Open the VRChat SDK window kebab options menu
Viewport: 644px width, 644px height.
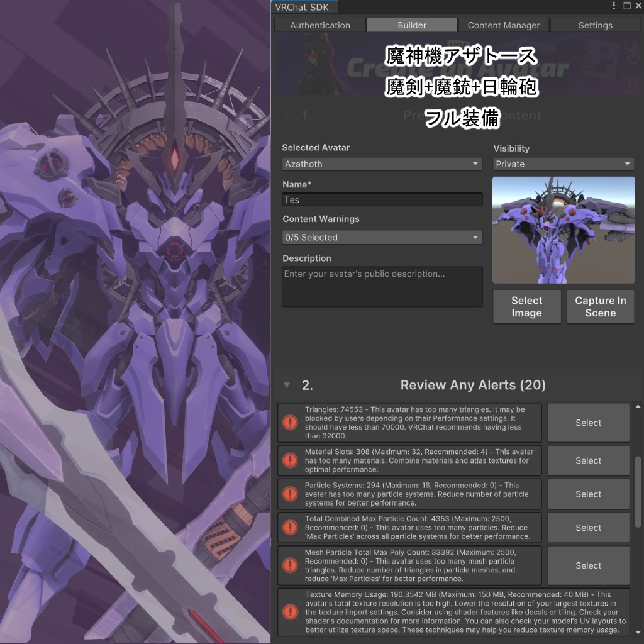[614, 5]
